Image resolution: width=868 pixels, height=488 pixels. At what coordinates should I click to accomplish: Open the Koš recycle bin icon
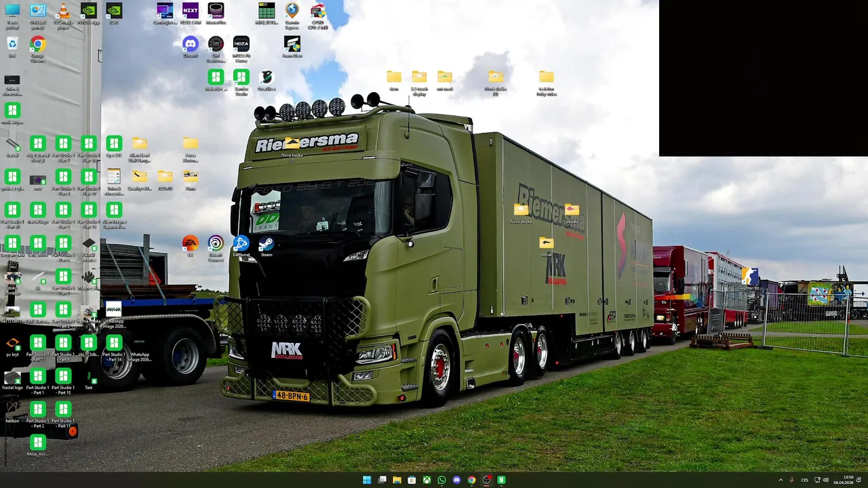click(x=12, y=47)
